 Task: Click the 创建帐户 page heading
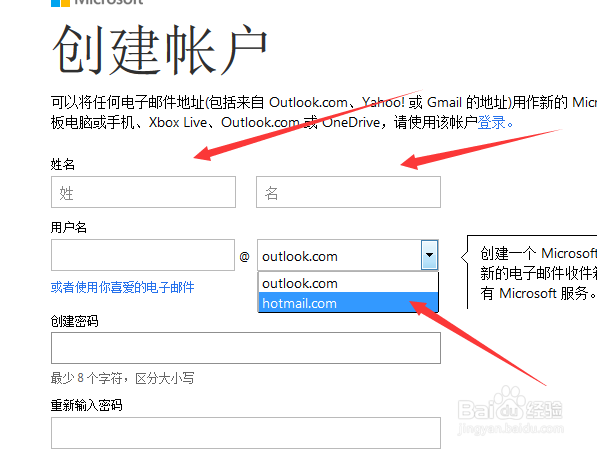(160, 50)
